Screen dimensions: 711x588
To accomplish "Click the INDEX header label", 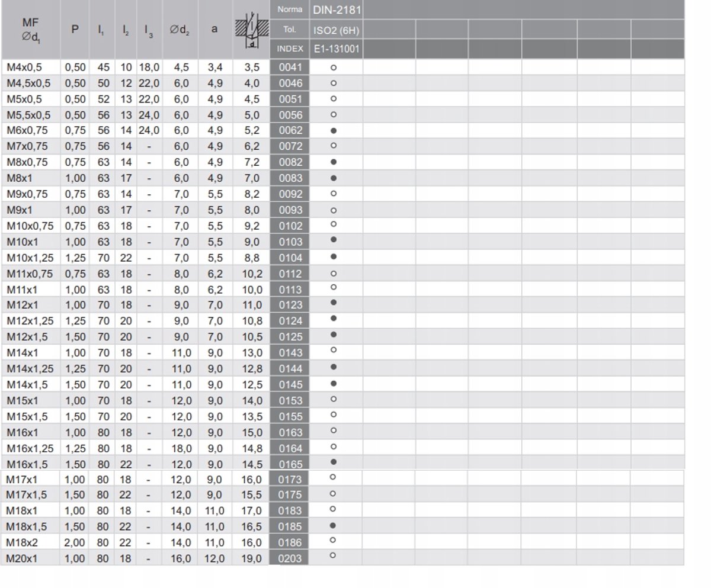I will coord(290,49).
